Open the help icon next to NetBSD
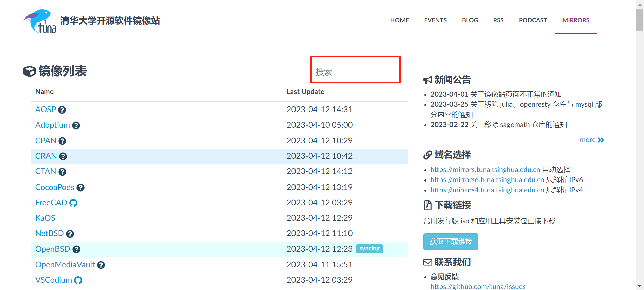Screen dimensions: 644x290 click(x=70, y=234)
